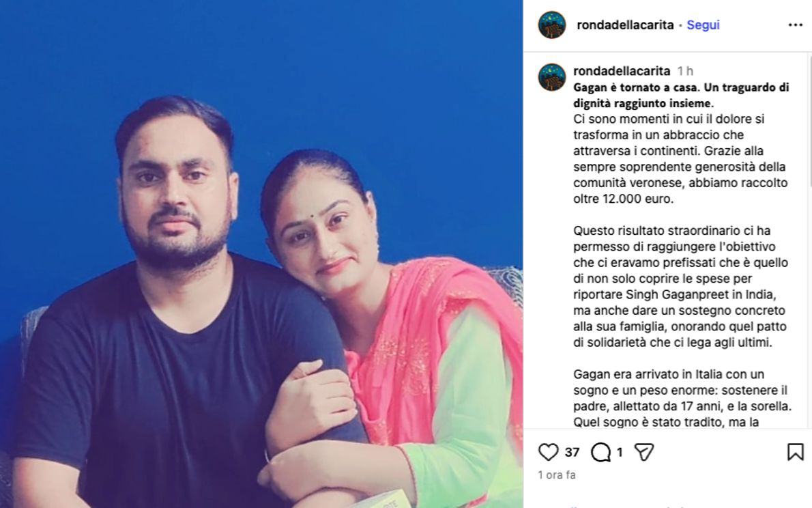Save the post with the bookmark icon
The height and width of the screenshot is (508, 812).
(795, 452)
